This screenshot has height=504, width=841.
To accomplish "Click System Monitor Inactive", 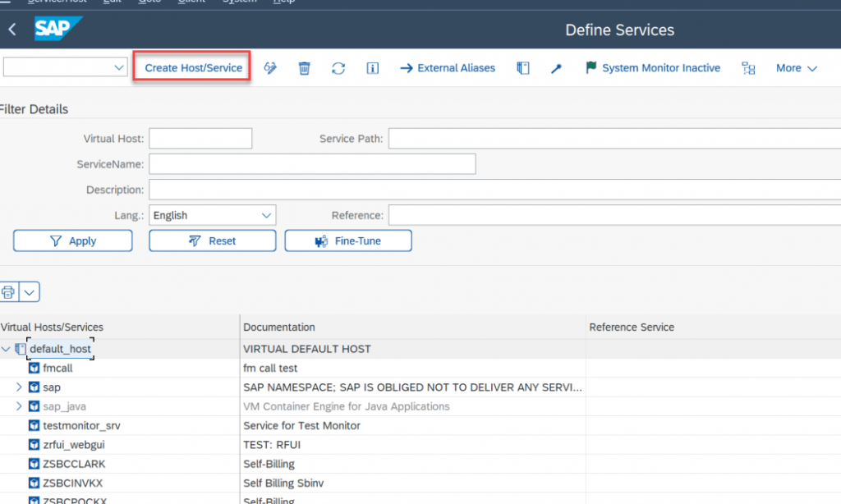I will click(653, 68).
